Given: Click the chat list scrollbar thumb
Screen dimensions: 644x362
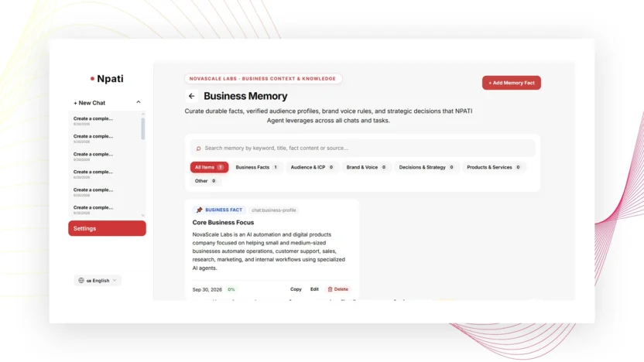Looking at the screenshot, I should pos(143,129).
